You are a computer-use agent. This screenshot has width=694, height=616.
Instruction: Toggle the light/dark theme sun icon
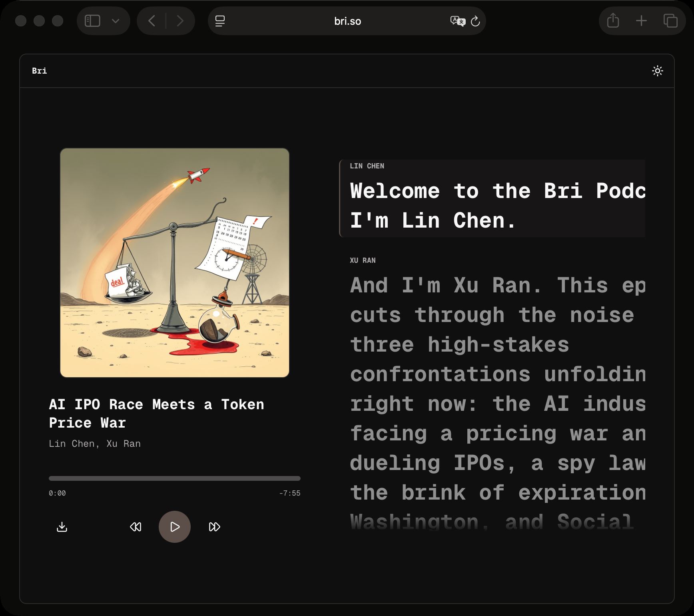(657, 71)
